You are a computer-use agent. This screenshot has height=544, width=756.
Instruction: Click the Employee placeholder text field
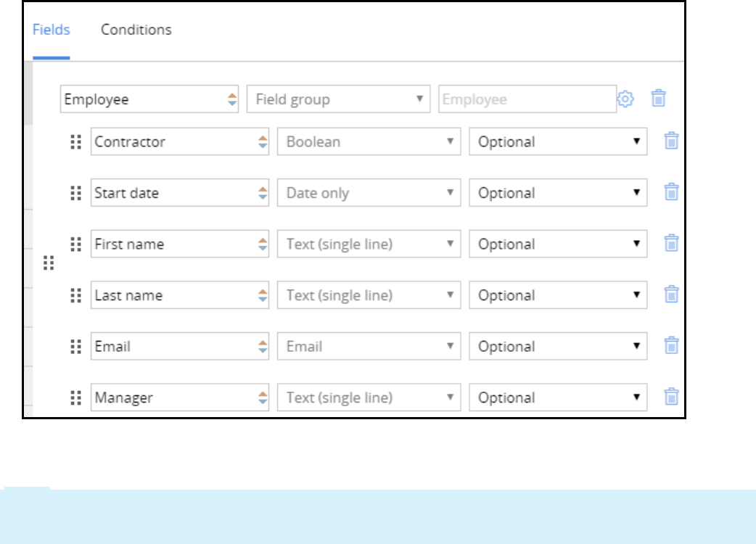(x=527, y=99)
